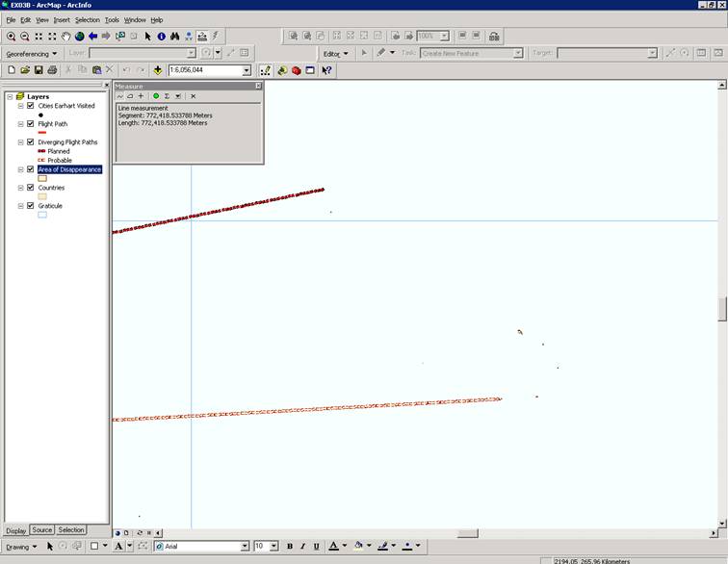Image resolution: width=728 pixels, height=564 pixels.
Task: Activate the Identify info tool
Action: (161, 37)
